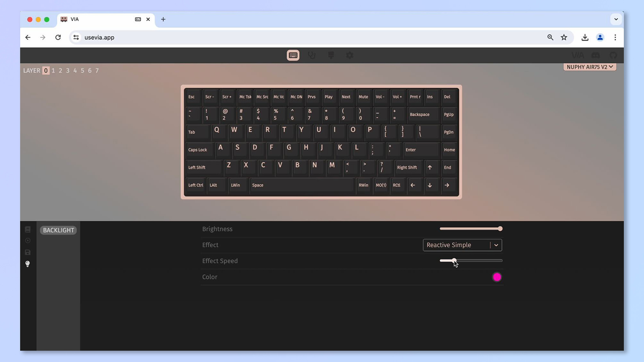Select the backlight bulb icon in sidebar
The height and width of the screenshot is (362, 644).
click(27, 264)
